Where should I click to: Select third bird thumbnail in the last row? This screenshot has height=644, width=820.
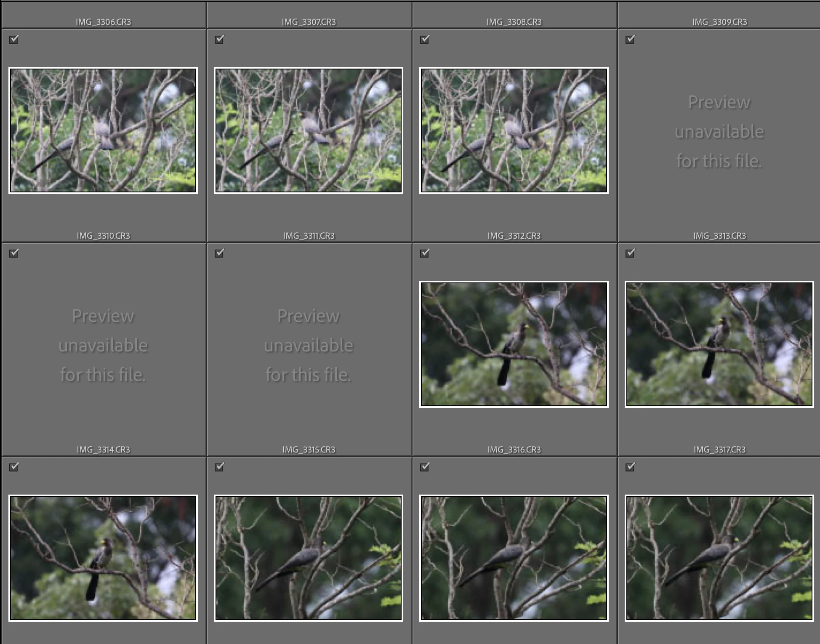[514, 558]
